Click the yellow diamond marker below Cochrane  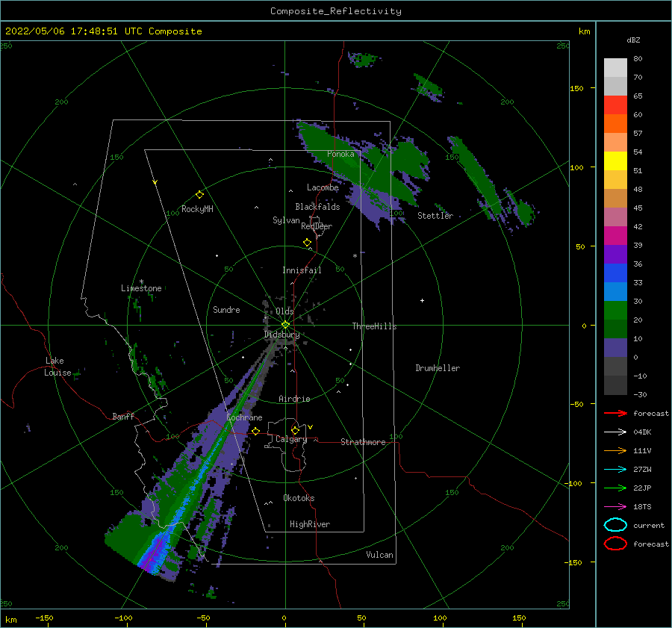click(255, 432)
